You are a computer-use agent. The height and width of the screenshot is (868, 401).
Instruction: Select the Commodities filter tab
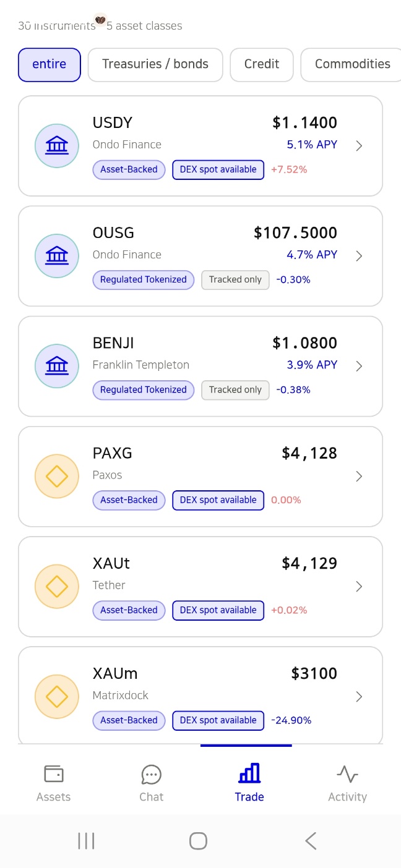[352, 64]
